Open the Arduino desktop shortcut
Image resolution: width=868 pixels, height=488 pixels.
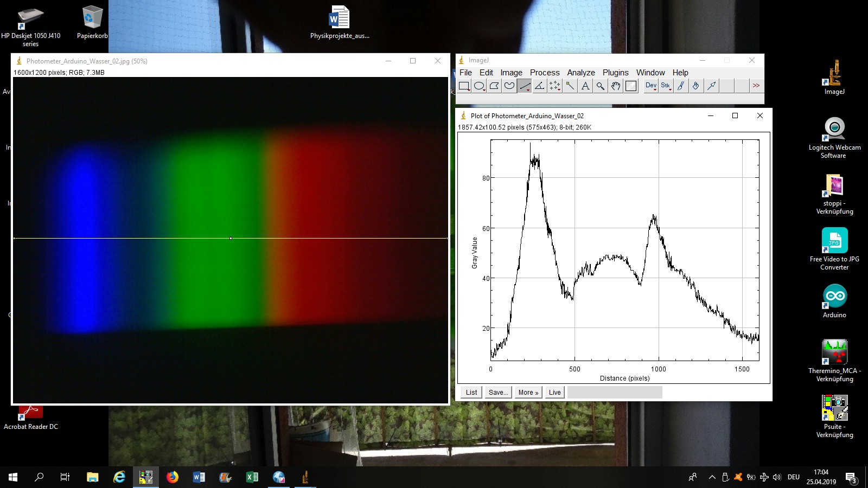pyautogui.click(x=834, y=301)
